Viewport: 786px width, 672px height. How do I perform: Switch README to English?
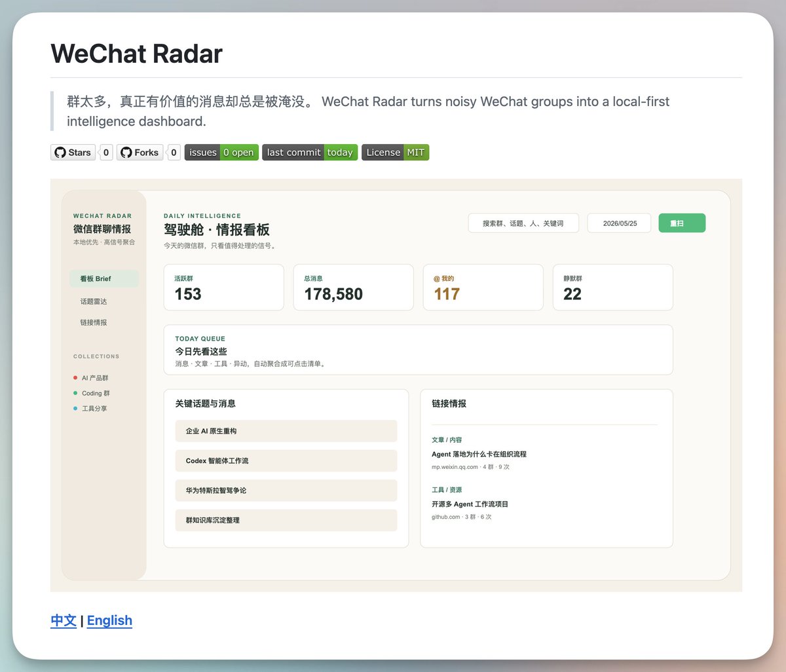pos(109,620)
